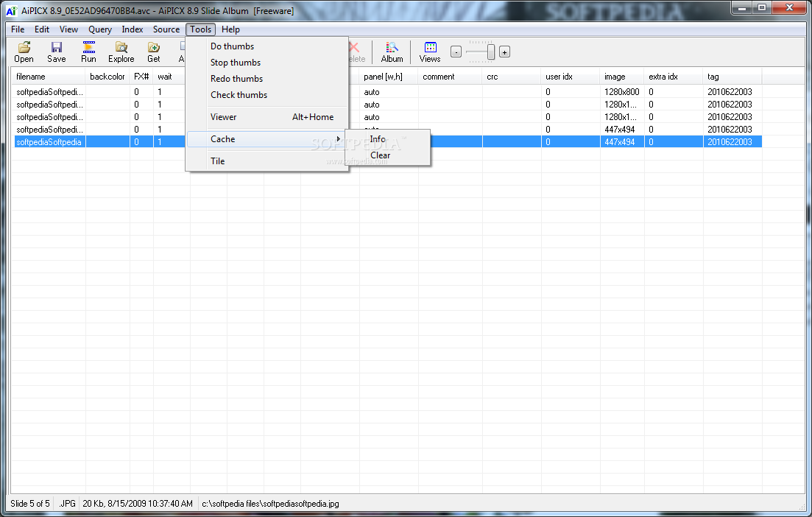Click the file path in the status bar

pyautogui.click(x=270, y=504)
